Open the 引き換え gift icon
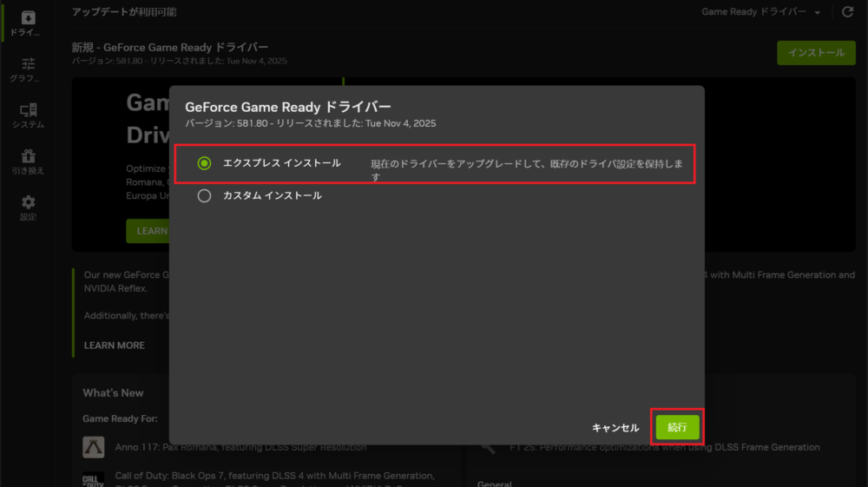868x487 pixels. (28, 161)
